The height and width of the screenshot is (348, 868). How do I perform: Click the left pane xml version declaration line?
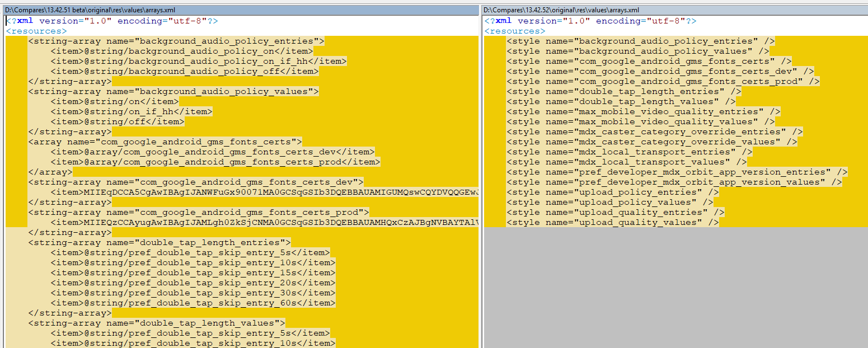[112, 21]
